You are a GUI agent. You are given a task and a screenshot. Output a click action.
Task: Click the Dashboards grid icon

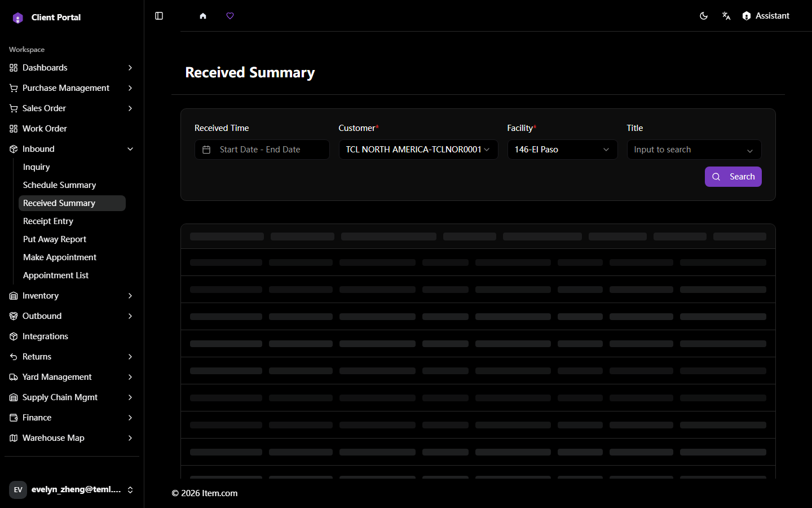(x=14, y=68)
